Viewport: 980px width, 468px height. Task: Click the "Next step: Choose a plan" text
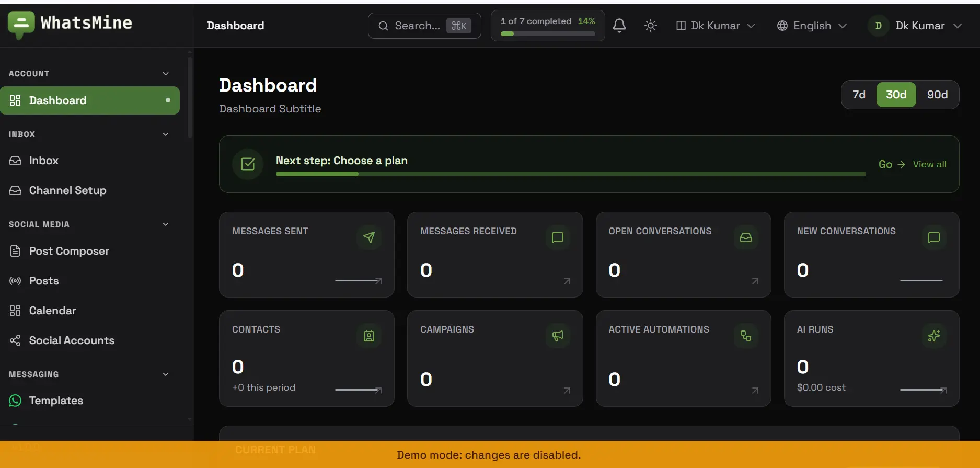(x=342, y=161)
